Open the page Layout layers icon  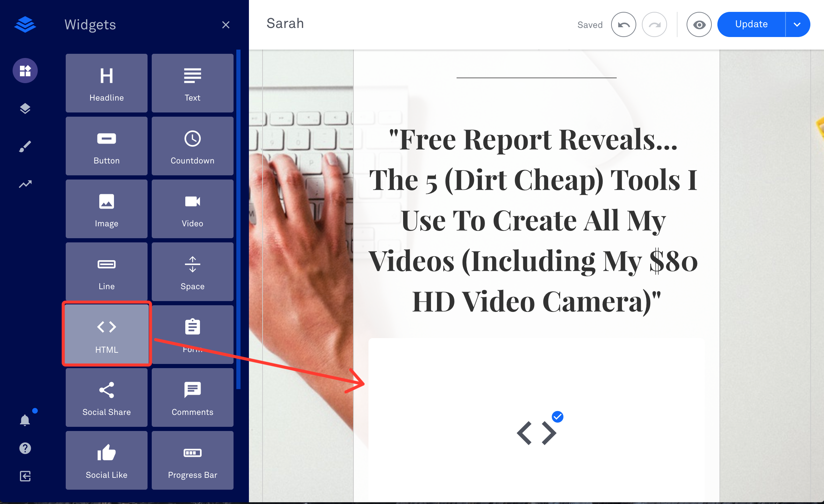(25, 109)
